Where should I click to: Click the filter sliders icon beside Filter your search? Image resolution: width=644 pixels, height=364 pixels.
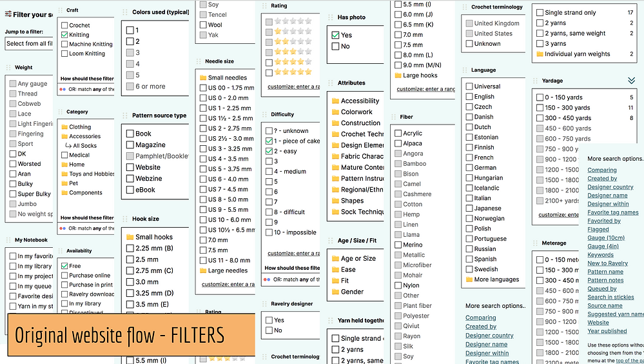8,14
